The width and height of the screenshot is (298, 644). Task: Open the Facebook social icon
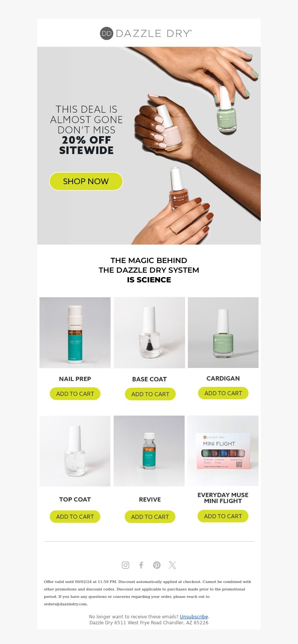(141, 565)
